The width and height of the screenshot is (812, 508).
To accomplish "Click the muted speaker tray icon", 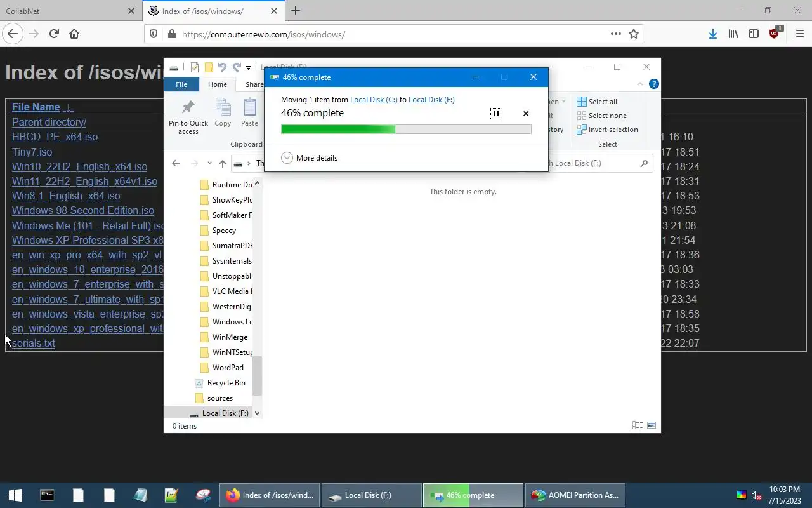I will (x=756, y=495).
